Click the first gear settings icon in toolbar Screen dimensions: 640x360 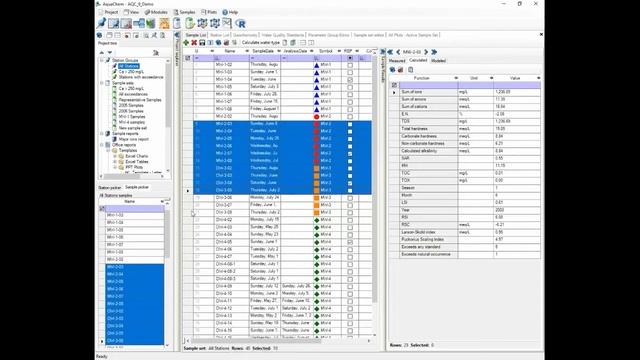(202, 23)
